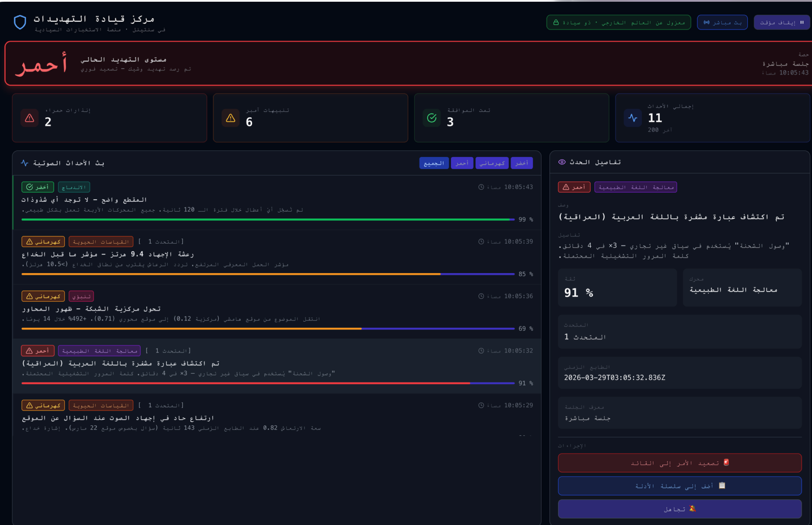The image size is (812, 525).
Task: Click clock icon next to 10:05:39
Action: pyautogui.click(x=481, y=241)
